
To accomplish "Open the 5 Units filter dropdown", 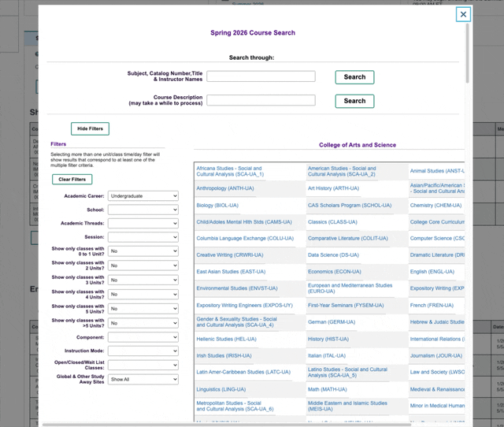I will click(143, 309).
